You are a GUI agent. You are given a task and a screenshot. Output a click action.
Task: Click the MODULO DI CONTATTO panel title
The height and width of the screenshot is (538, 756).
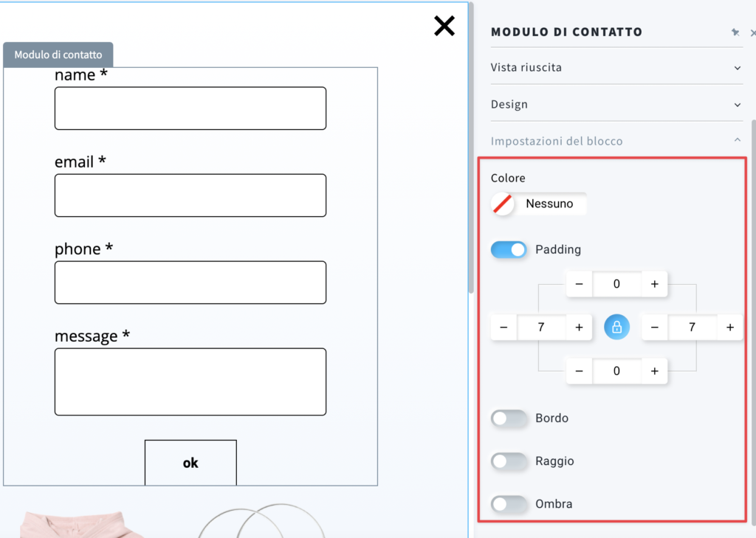pos(566,32)
